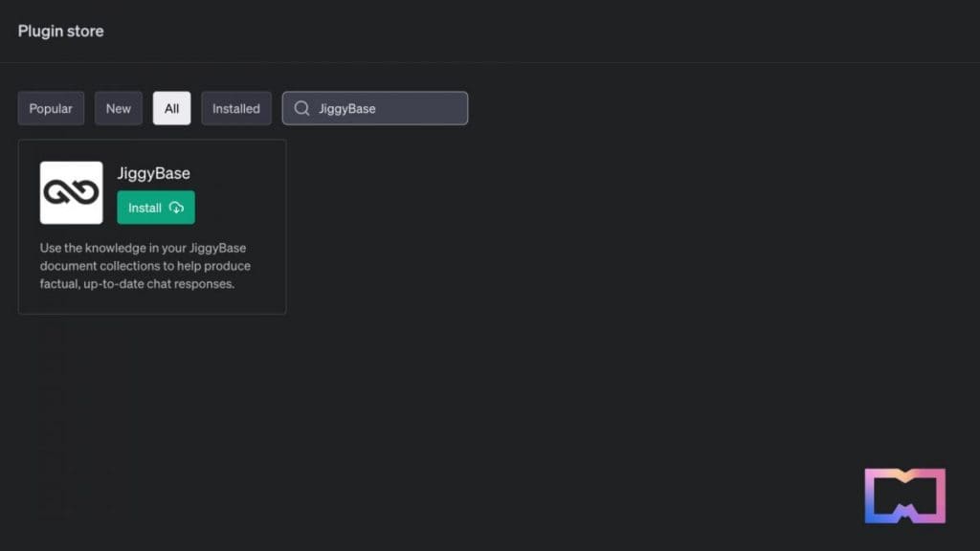Click the JiggyBase plugin description text
This screenshot has width=980, height=551.
145,266
